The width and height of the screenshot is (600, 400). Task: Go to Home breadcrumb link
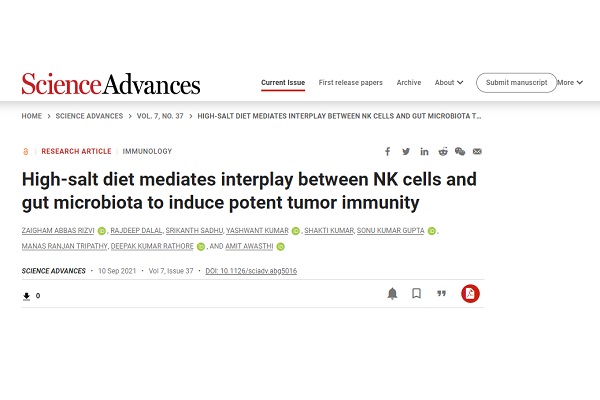coord(31,116)
